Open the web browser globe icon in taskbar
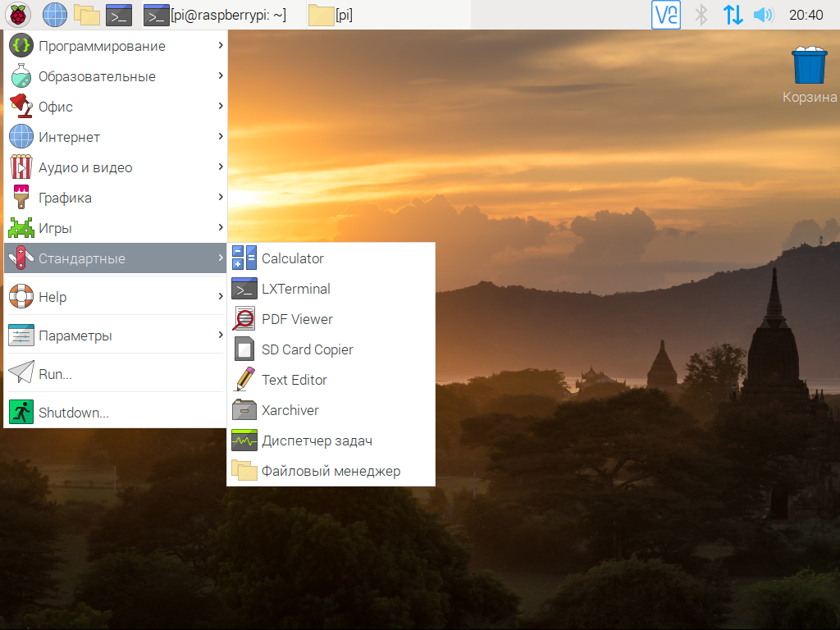 [55, 15]
